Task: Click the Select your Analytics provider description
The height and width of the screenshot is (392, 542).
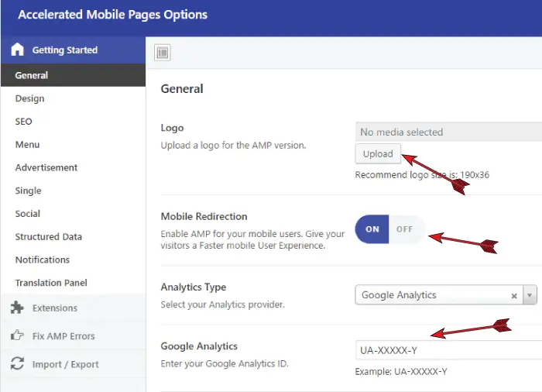Action: (223, 304)
